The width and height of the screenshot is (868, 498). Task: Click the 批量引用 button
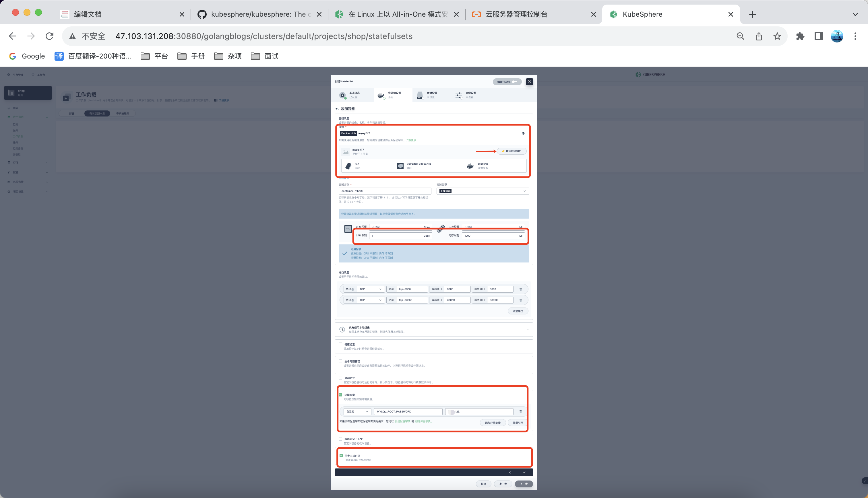pyautogui.click(x=518, y=423)
